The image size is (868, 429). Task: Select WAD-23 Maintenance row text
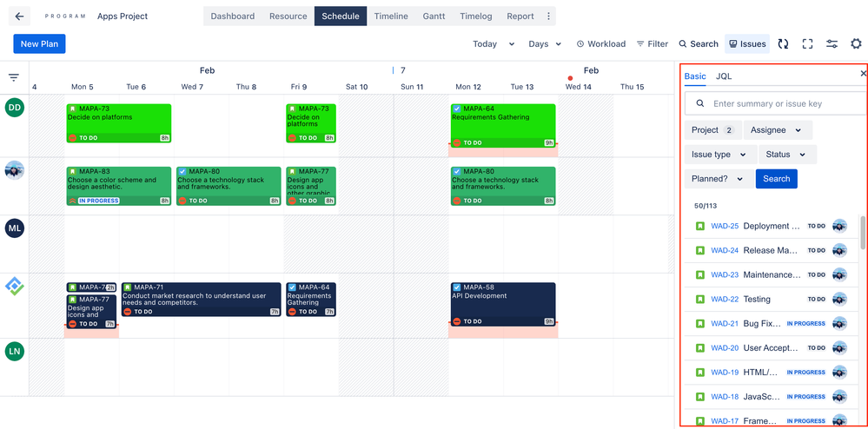pyautogui.click(x=772, y=274)
